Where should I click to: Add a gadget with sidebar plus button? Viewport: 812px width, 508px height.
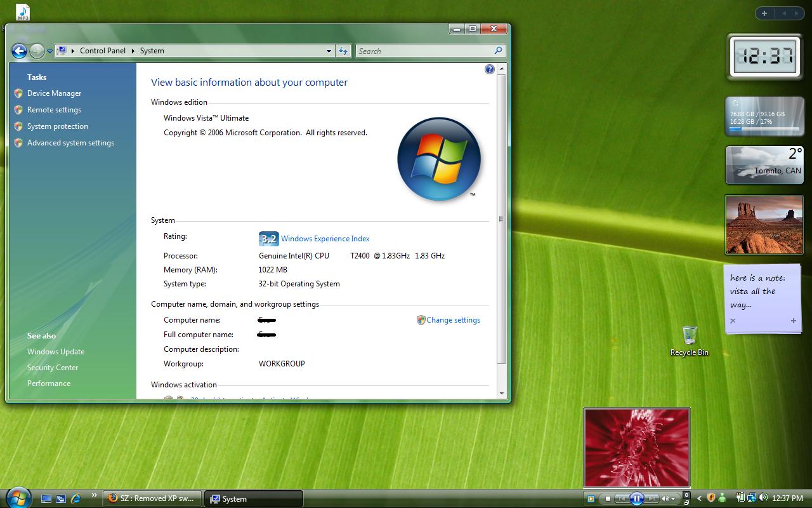pyautogui.click(x=764, y=13)
